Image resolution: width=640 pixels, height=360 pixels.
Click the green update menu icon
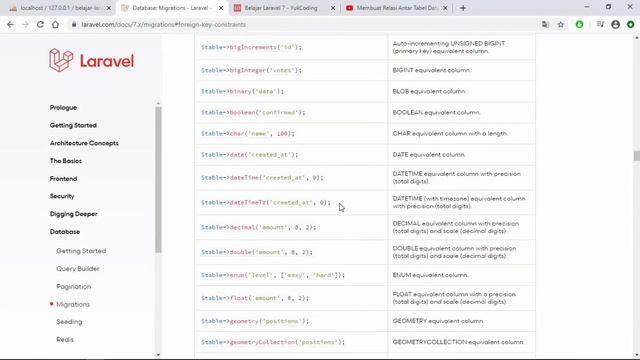(x=631, y=24)
